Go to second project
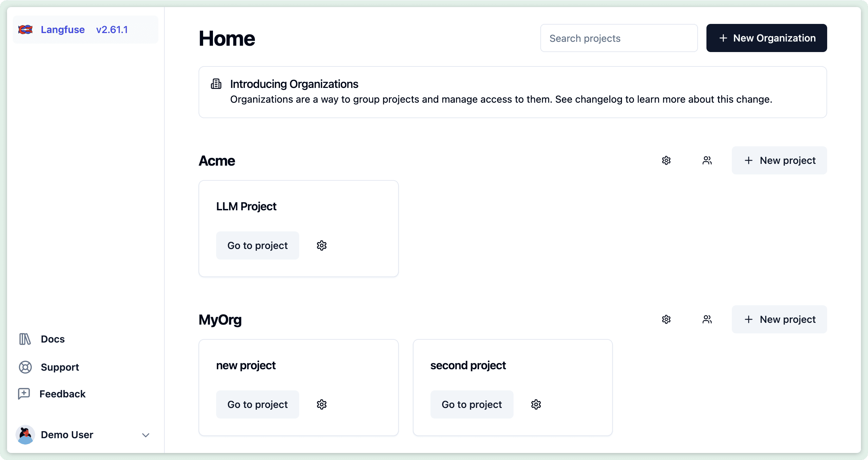 coord(471,404)
